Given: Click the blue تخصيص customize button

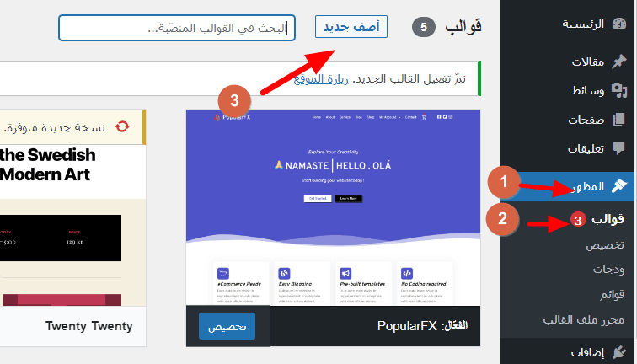Looking at the screenshot, I should point(227,326).
